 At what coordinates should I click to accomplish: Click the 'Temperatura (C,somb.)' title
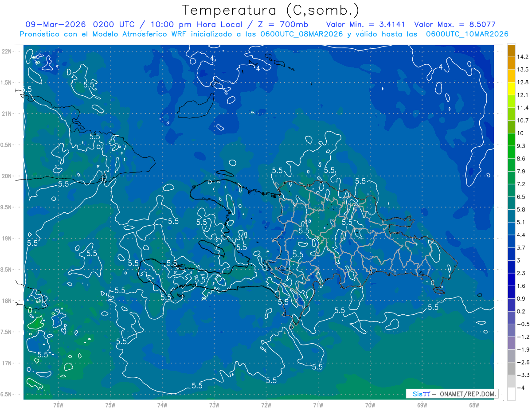270,10
